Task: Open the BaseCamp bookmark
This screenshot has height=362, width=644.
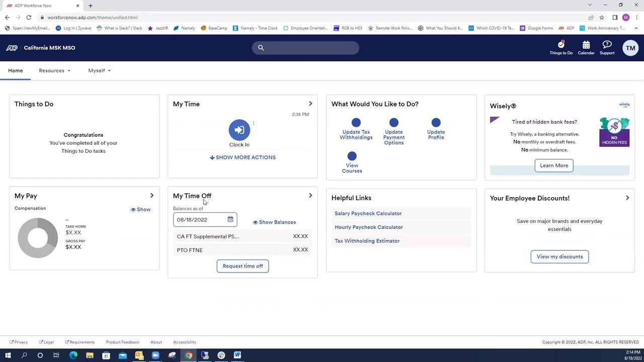Action: (x=214, y=28)
